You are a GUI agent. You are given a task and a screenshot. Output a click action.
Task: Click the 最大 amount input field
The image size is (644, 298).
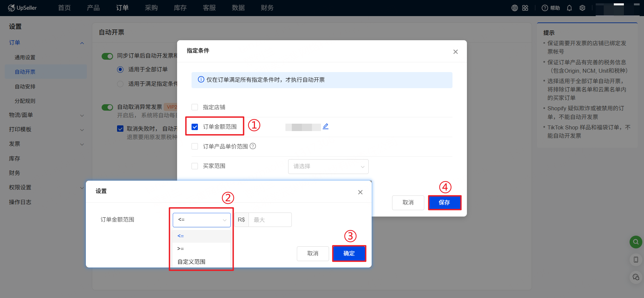point(270,220)
